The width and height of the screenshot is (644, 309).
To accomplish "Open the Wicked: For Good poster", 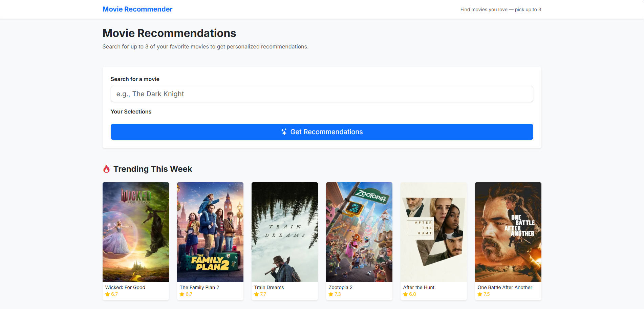I will click(136, 232).
